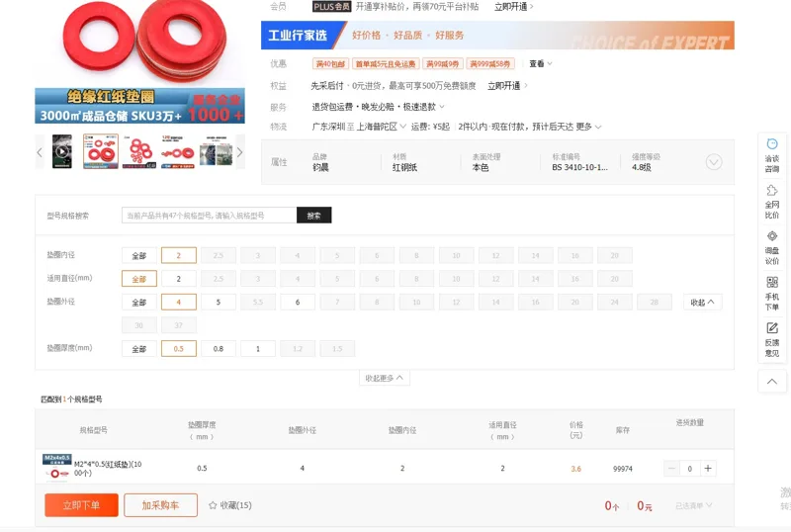Select outer diameter option 5

(219, 303)
